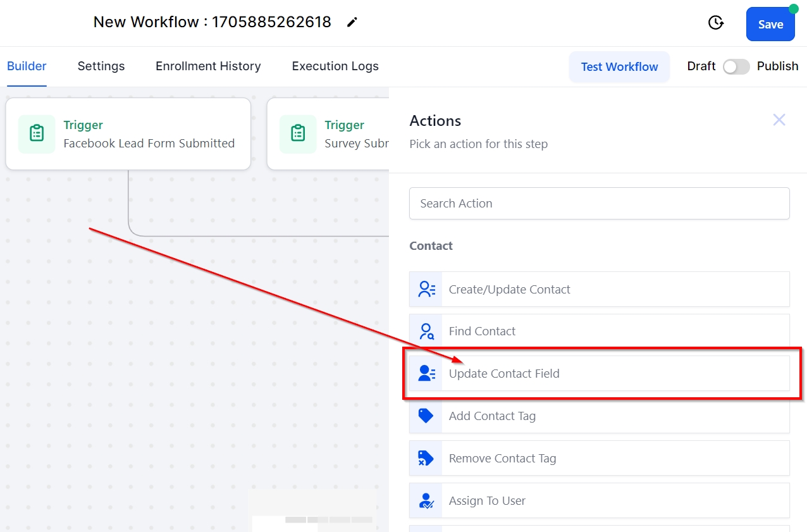Image resolution: width=807 pixels, height=532 pixels.
Task: Click the Update Contact Field person icon
Action: coord(426,373)
